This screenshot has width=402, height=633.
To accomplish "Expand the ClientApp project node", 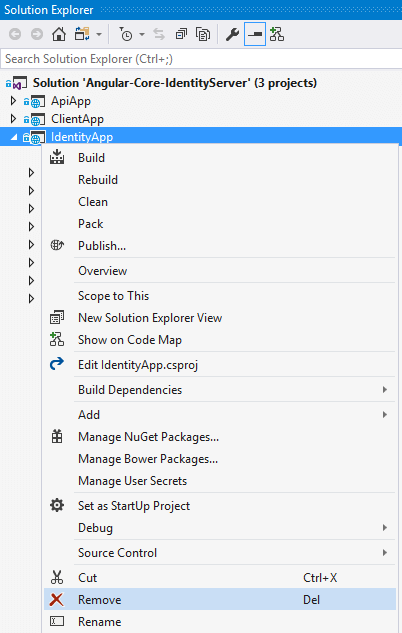I will click(13, 119).
